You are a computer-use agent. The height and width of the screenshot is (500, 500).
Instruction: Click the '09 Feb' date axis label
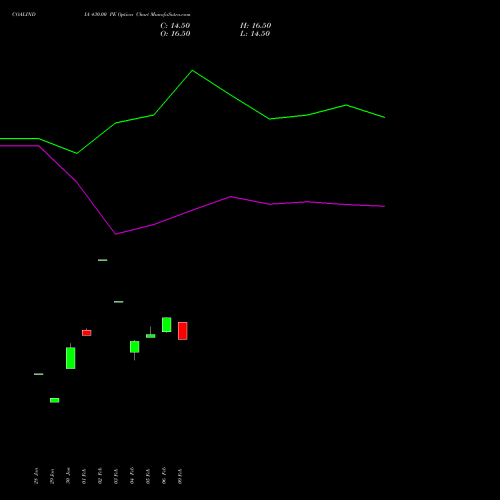click(x=180, y=476)
